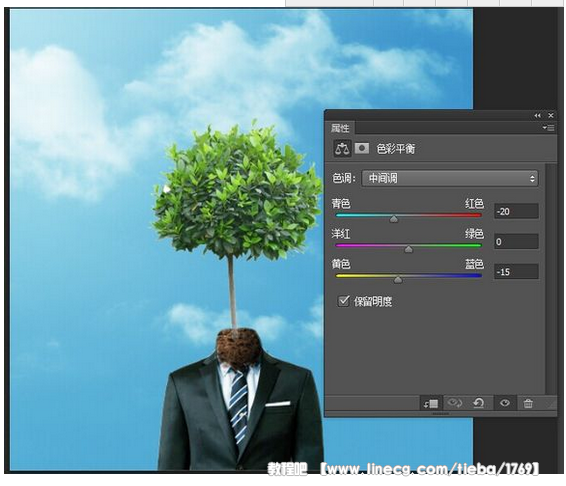Open the Properties panel flyout menu
This screenshot has height=486, width=566.
[x=548, y=128]
